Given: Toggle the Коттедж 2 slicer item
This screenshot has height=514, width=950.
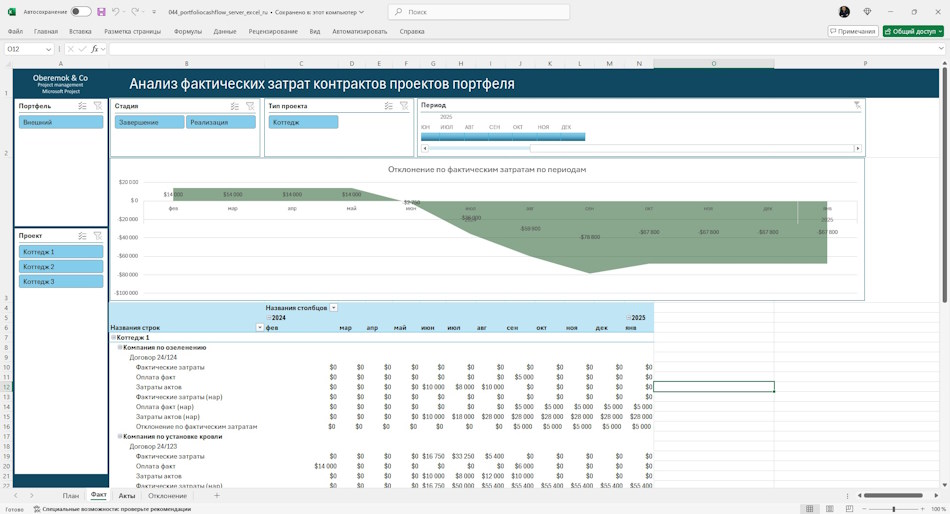Looking at the screenshot, I should coord(61,267).
